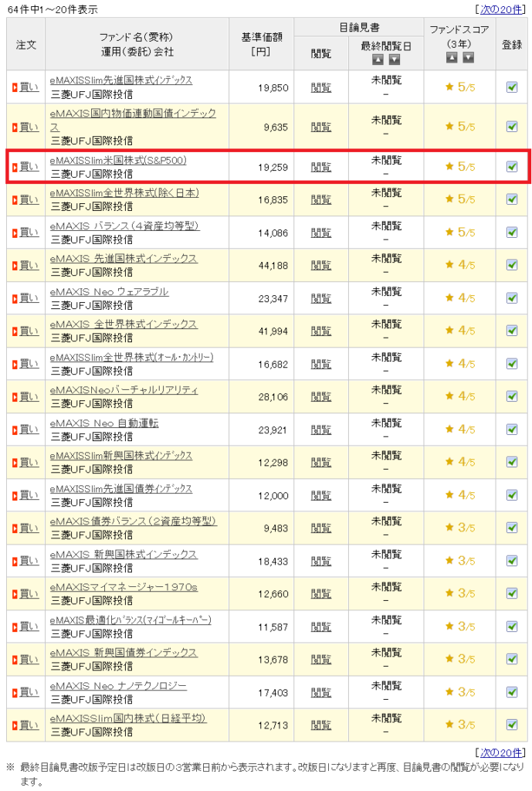Screen dimensions: 532x791
Task: Click price 44,188 cell
Action: 273,266
